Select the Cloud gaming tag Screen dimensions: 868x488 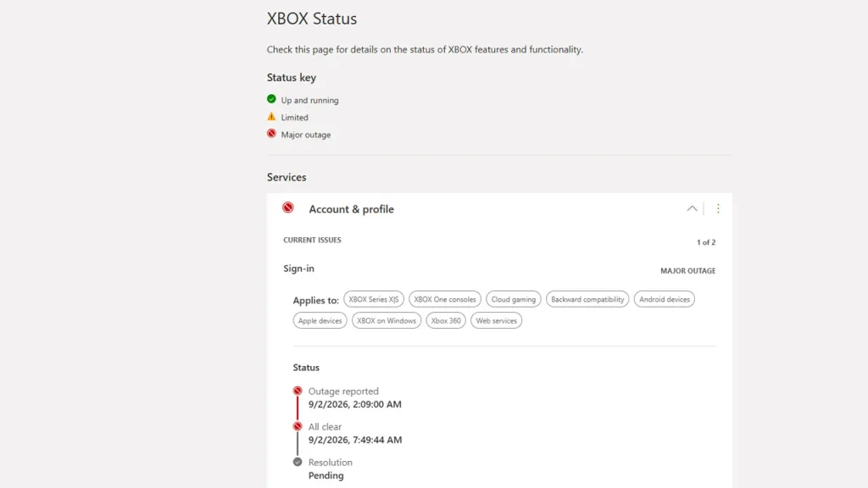click(513, 299)
